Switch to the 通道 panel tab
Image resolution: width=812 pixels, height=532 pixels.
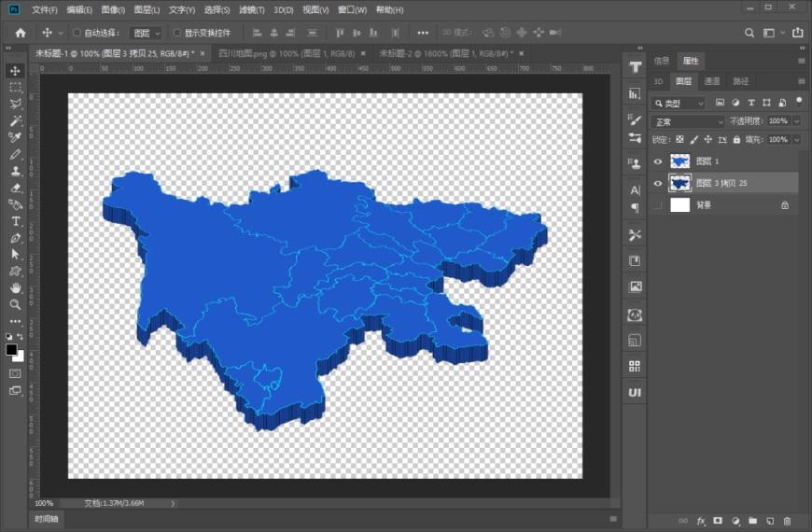(x=711, y=81)
